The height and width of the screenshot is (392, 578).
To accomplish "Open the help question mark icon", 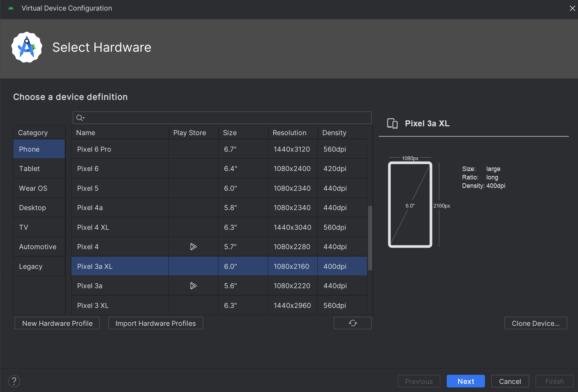I will pyautogui.click(x=14, y=381).
